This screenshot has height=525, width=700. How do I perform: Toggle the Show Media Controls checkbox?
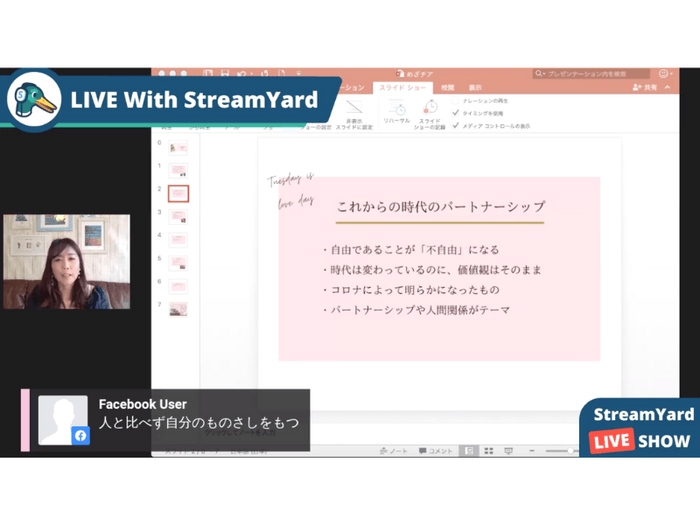tap(456, 126)
